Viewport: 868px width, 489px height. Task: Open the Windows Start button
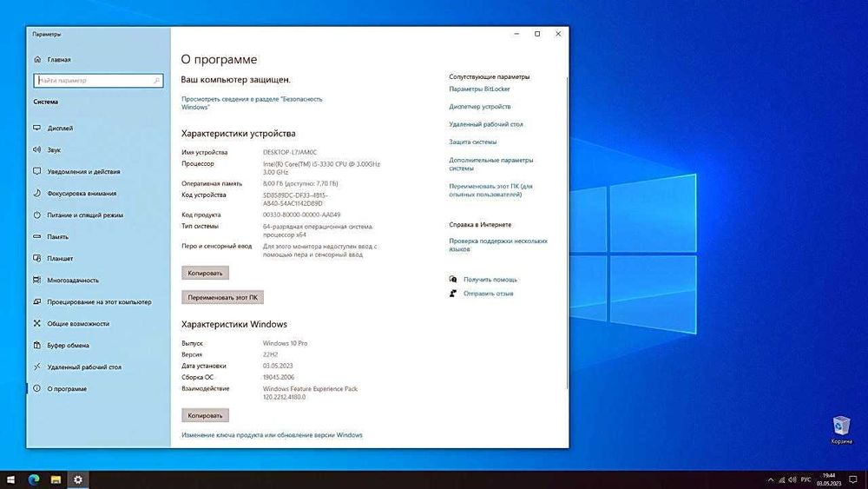[x=10, y=479]
